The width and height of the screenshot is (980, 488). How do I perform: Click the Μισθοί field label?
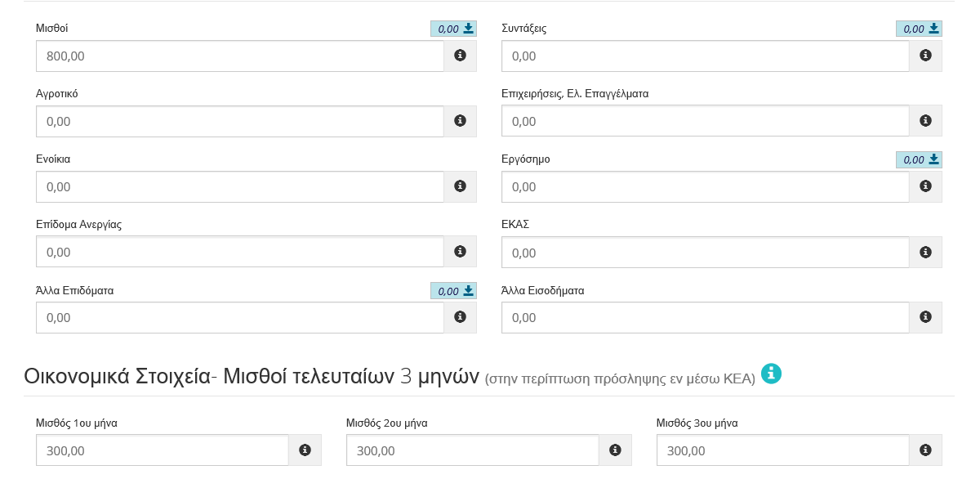(52, 28)
